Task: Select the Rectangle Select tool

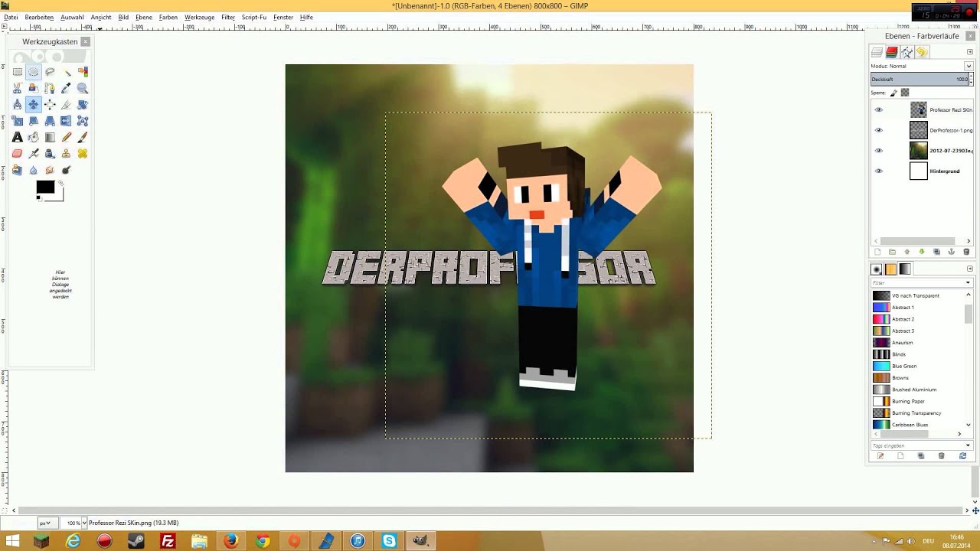Action: pyautogui.click(x=18, y=71)
